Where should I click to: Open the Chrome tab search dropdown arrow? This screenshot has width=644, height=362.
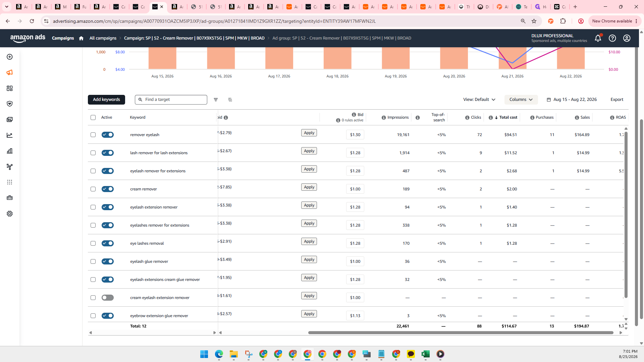pos(6,7)
